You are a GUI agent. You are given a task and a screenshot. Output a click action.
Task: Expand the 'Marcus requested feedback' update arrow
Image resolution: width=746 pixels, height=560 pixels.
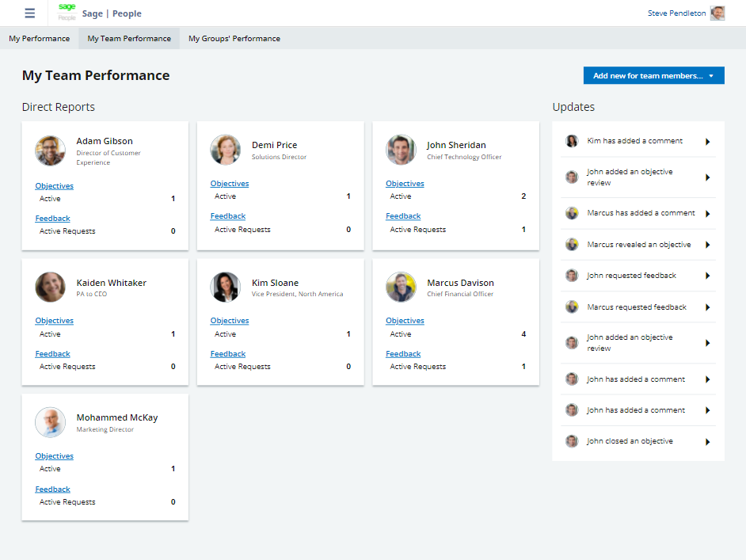707,307
